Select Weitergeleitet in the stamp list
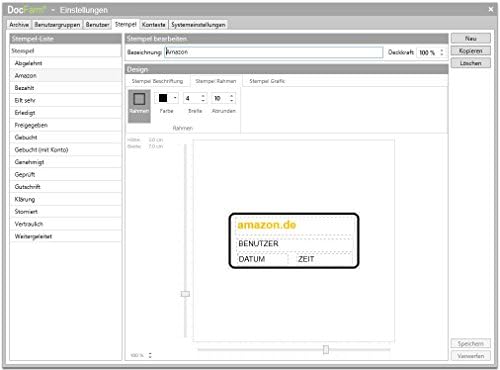Screen dimensions: 500x370 tap(66, 236)
